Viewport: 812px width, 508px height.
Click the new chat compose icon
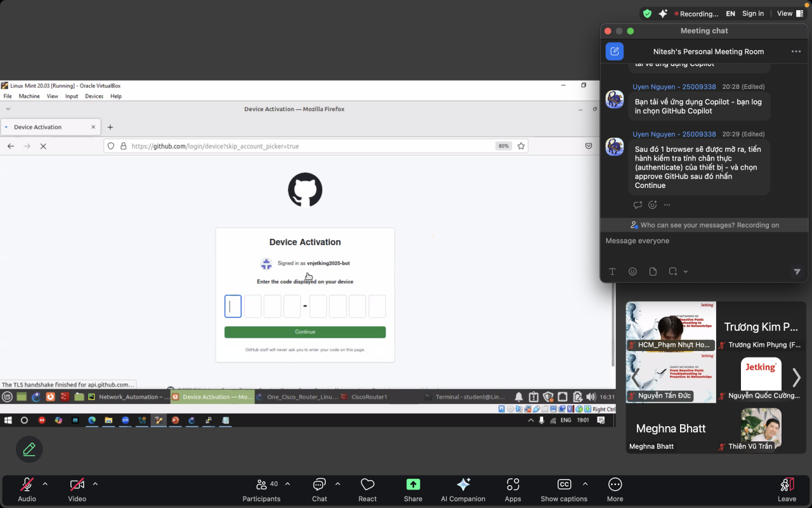coord(615,51)
